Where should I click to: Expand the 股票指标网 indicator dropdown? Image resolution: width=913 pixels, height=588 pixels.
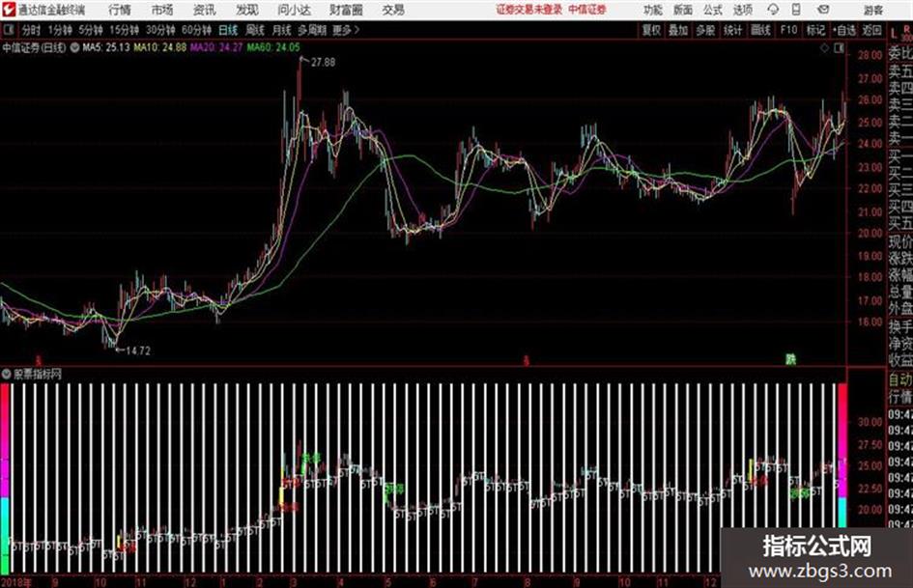[x=7, y=374]
